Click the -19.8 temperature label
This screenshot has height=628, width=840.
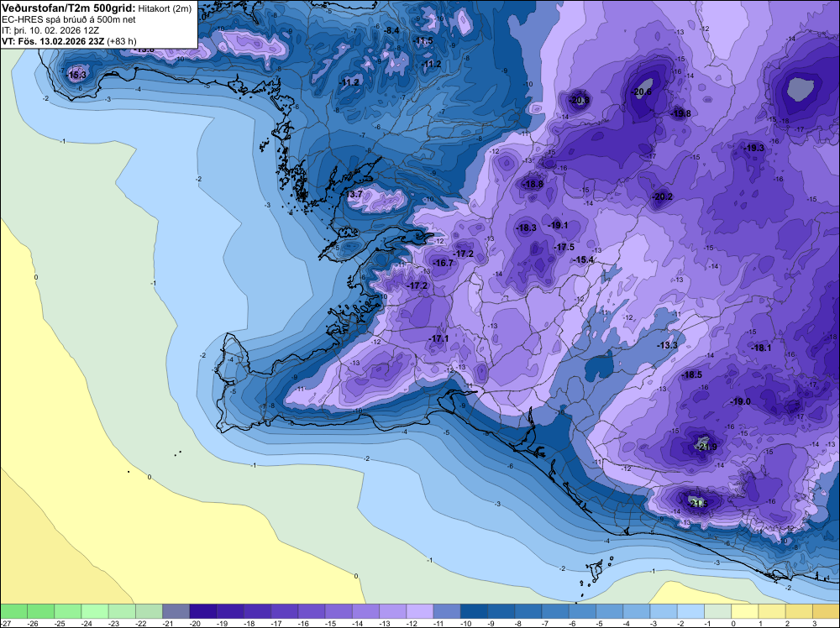[x=681, y=113]
